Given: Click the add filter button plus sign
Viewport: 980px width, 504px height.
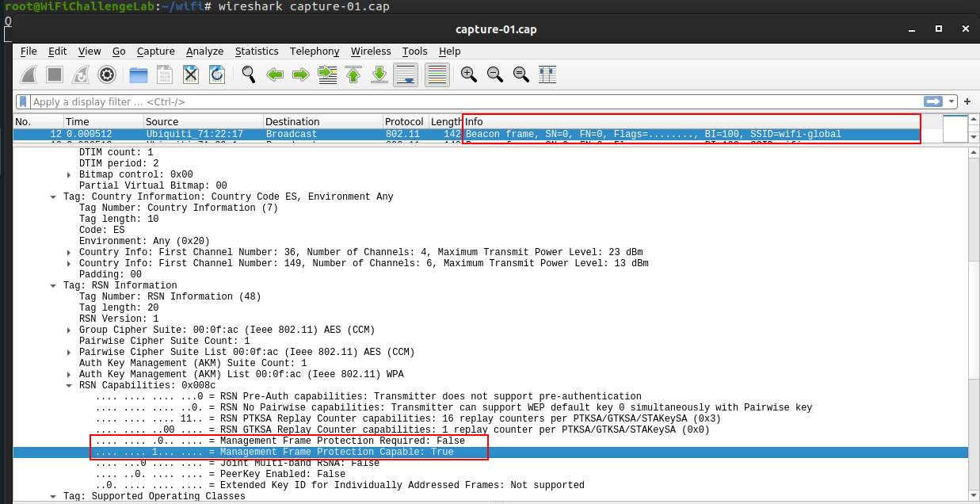Looking at the screenshot, I should tap(967, 101).
